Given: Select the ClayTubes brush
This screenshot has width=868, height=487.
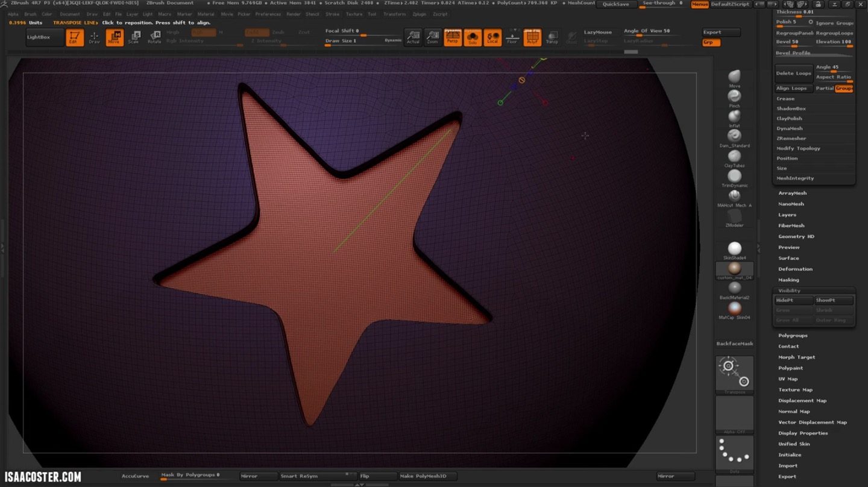Looking at the screenshot, I should coord(734,158).
